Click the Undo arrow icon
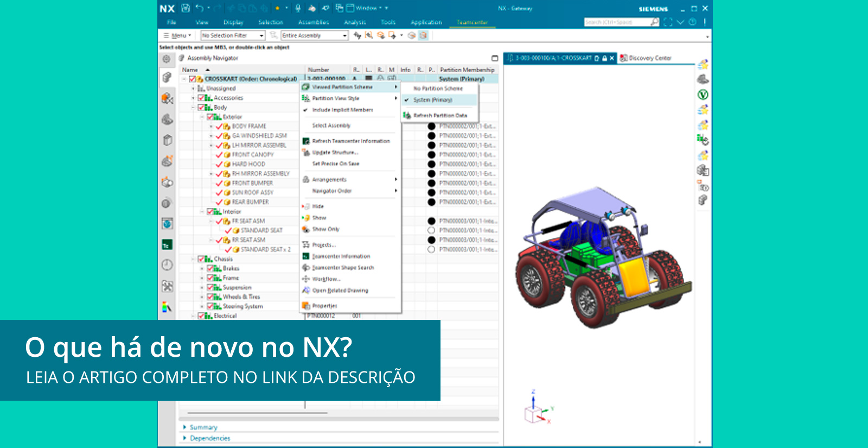The height and width of the screenshot is (448, 868). [199, 8]
